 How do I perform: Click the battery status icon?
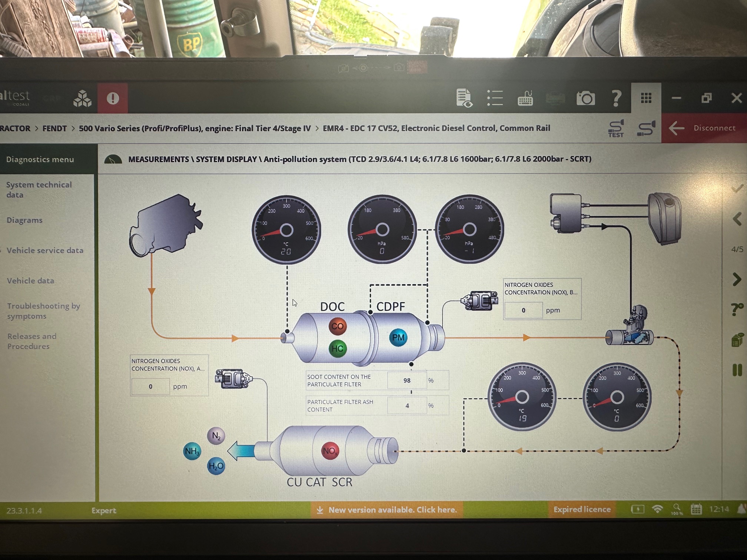click(x=637, y=510)
